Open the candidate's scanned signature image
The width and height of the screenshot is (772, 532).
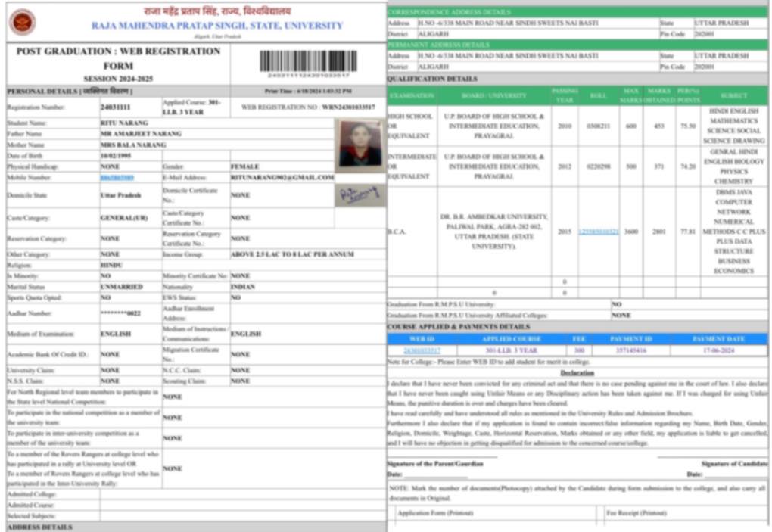click(x=360, y=195)
